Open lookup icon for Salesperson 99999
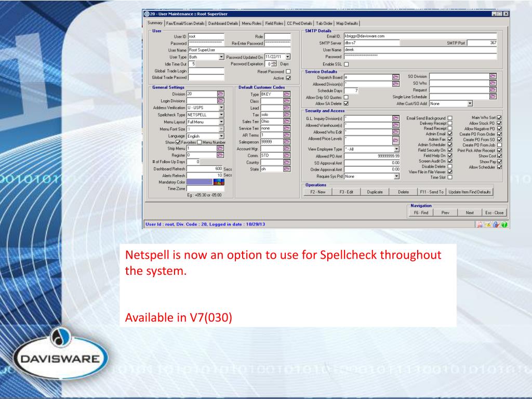 (287, 142)
